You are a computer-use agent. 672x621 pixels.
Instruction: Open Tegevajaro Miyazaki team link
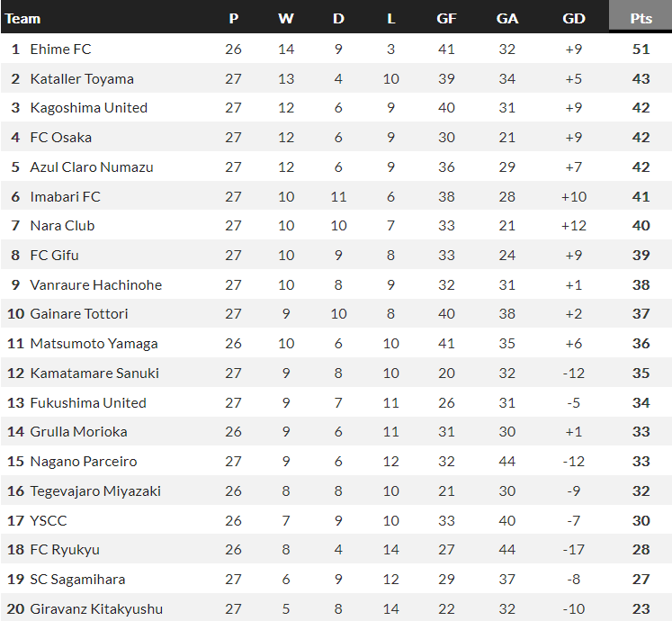click(x=95, y=490)
